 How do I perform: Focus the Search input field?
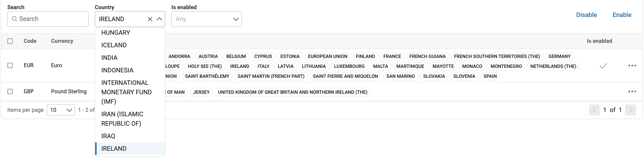[52, 19]
